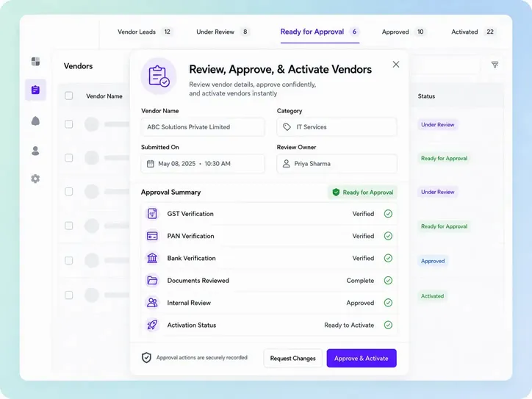The width and height of the screenshot is (532, 399).
Task: Click Ready to Activate status text
Action: (x=349, y=325)
